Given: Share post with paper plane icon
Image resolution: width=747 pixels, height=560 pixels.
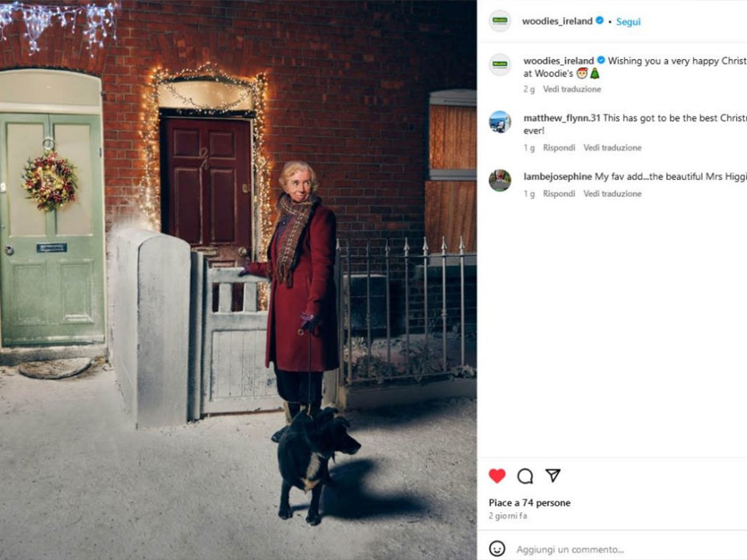Looking at the screenshot, I should 553,475.
